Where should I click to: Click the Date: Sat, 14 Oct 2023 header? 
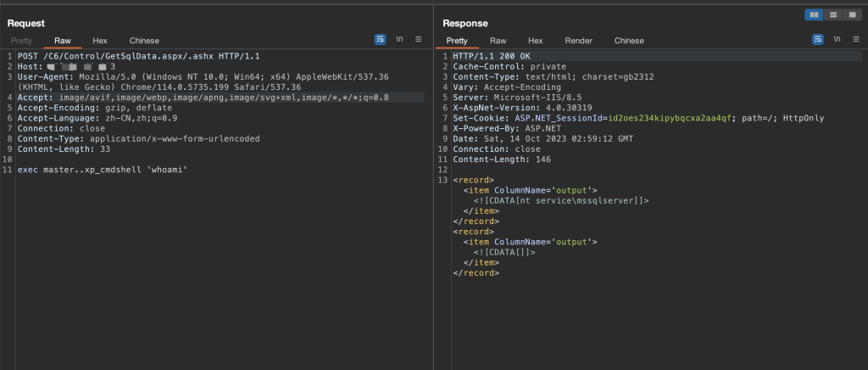pyautogui.click(x=542, y=139)
